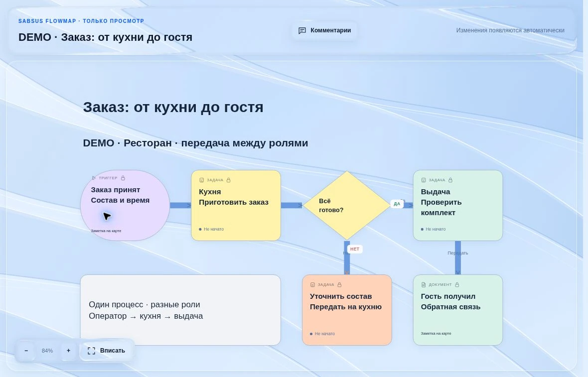588x377 pixels.
Task: Click the arrow connecting trigger to Кухня
Action: point(180,205)
